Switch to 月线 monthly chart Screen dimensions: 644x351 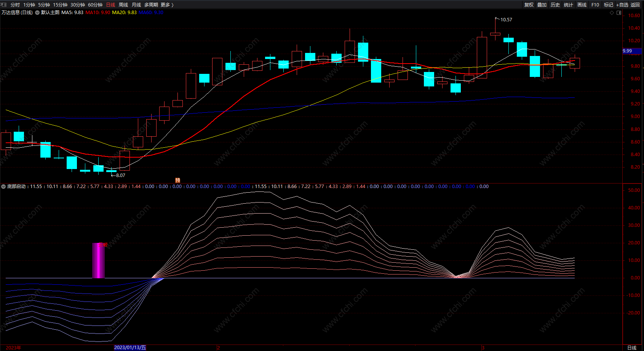pyautogui.click(x=136, y=5)
